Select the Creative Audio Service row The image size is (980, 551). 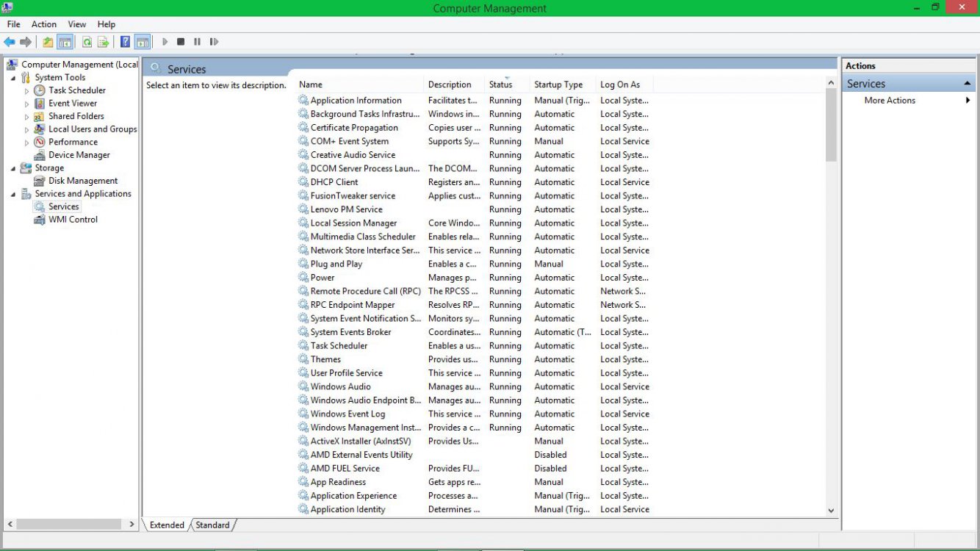tap(474, 155)
